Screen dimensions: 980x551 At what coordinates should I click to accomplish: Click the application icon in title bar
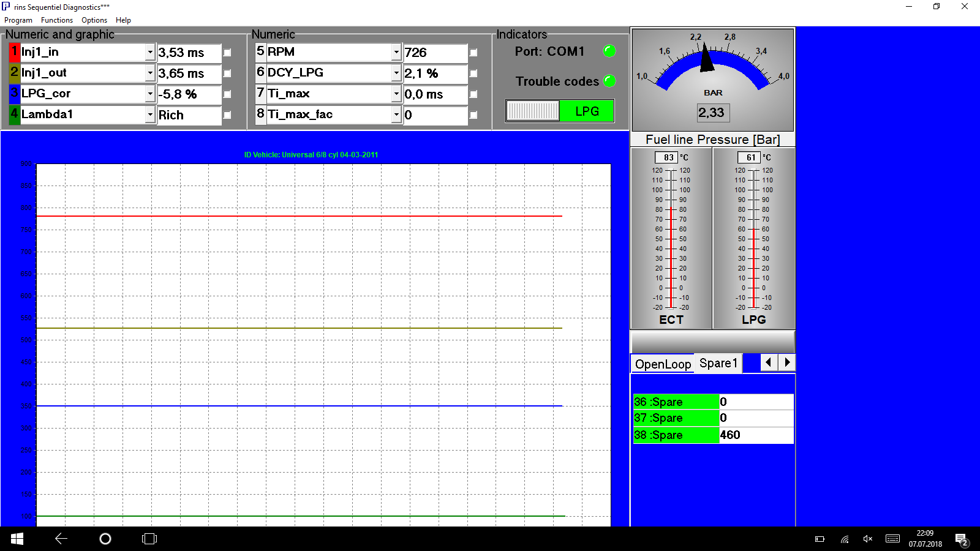[x=6, y=7]
